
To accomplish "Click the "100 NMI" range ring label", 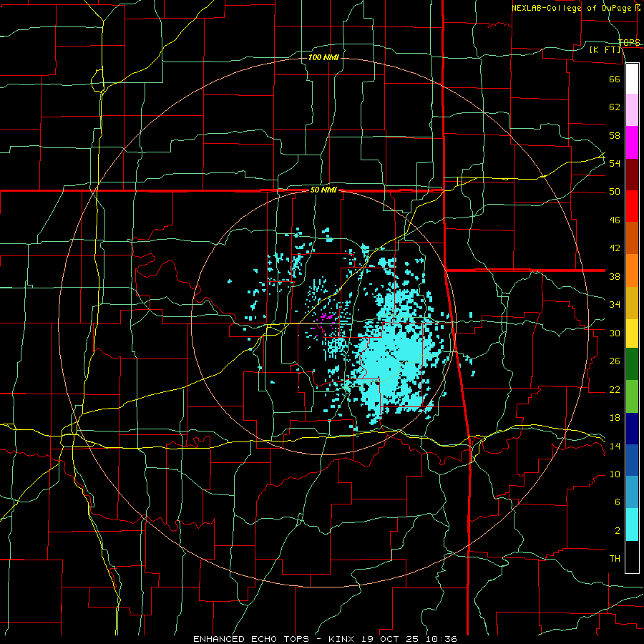I will pyautogui.click(x=323, y=57).
